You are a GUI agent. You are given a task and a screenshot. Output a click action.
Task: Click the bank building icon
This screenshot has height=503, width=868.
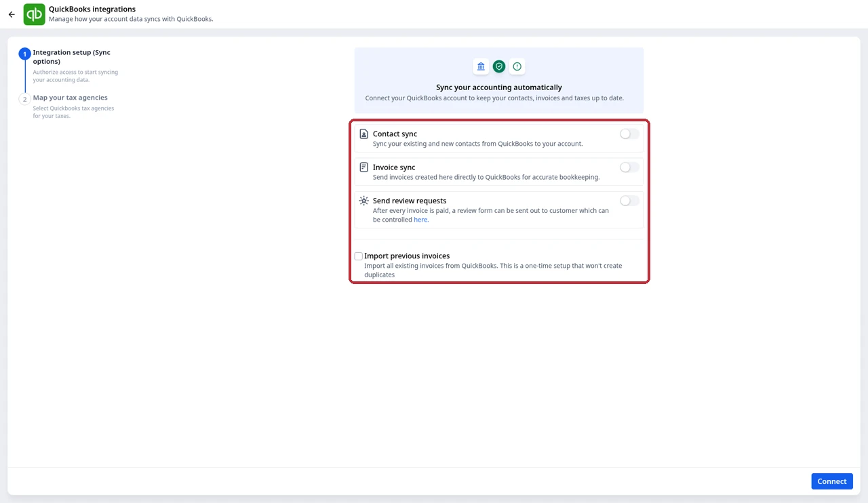[x=481, y=66]
